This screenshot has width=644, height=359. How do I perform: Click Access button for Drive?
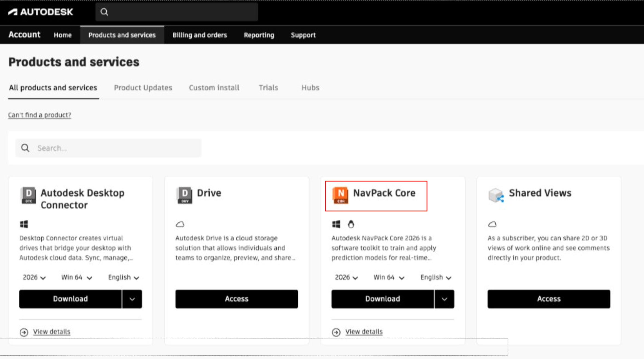click(237, 299)
